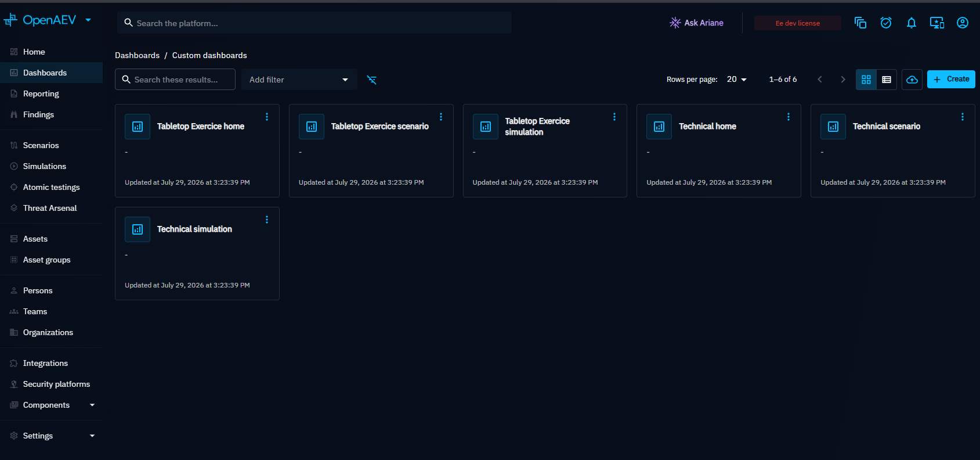Image resolution: width=980 pixels, height=460 pixels.
Task: Click the cloud upload import button
Action: (912, 80)
